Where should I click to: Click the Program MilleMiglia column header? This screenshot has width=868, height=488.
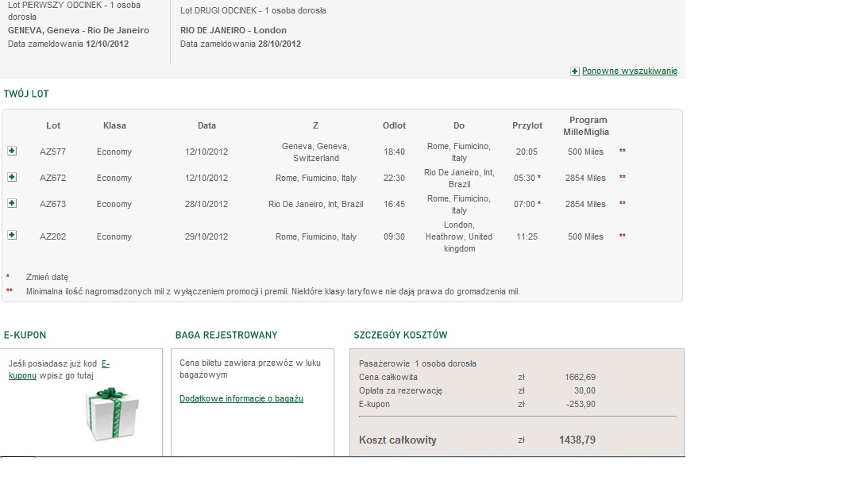(x=586, y=126)
